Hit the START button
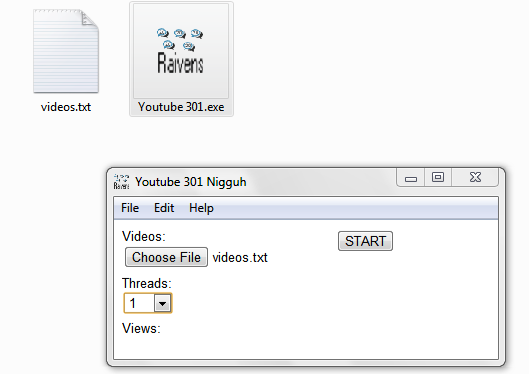Image resolution: width=529 pixels, height=374 pixels. pyautogui.click(x=365, y=241)
